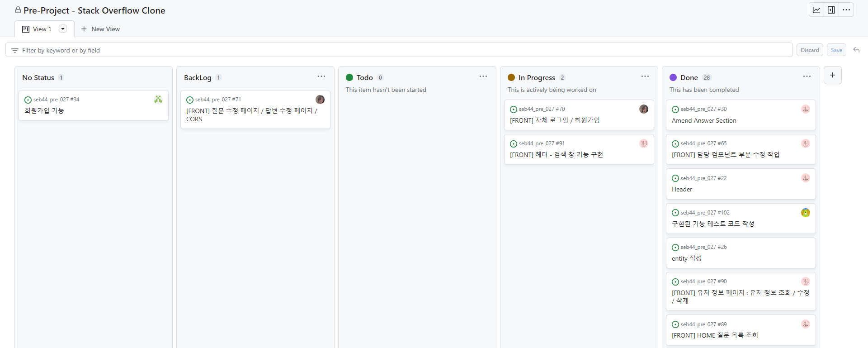This screenshot has width=868, height=348.
Task: Open the In Progress column options menu
Action: click(x=645, y=76)
